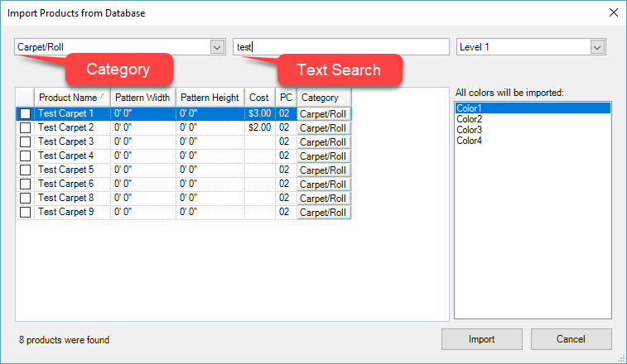This screenshot has height=364, width=627.
Task: Sort by Category column header
Action: click(324, 98)
